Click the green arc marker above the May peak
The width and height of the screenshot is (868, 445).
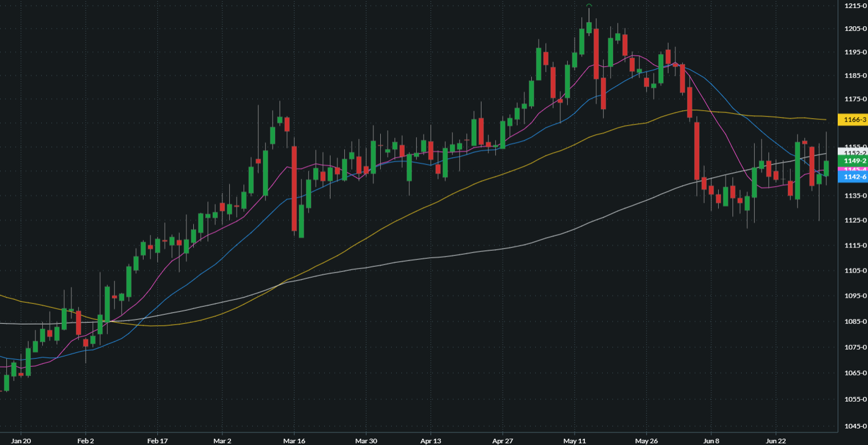588,5
